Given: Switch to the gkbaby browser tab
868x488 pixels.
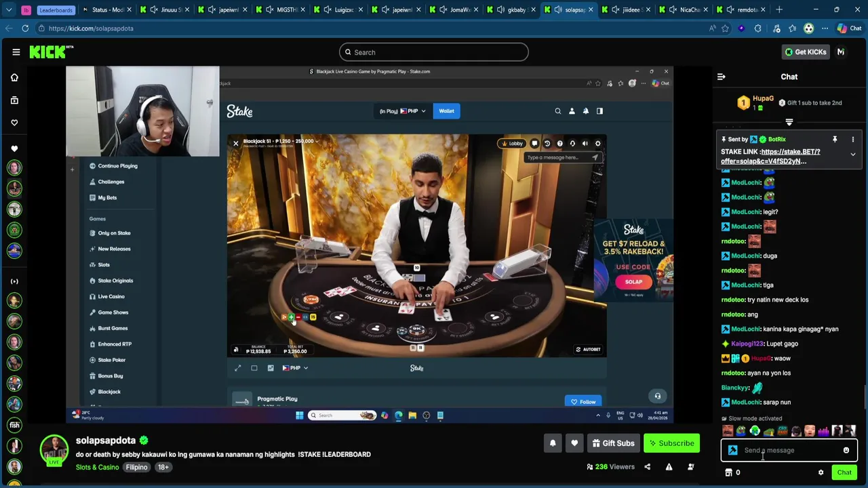Looking at the screenshot, I should 512,10.
